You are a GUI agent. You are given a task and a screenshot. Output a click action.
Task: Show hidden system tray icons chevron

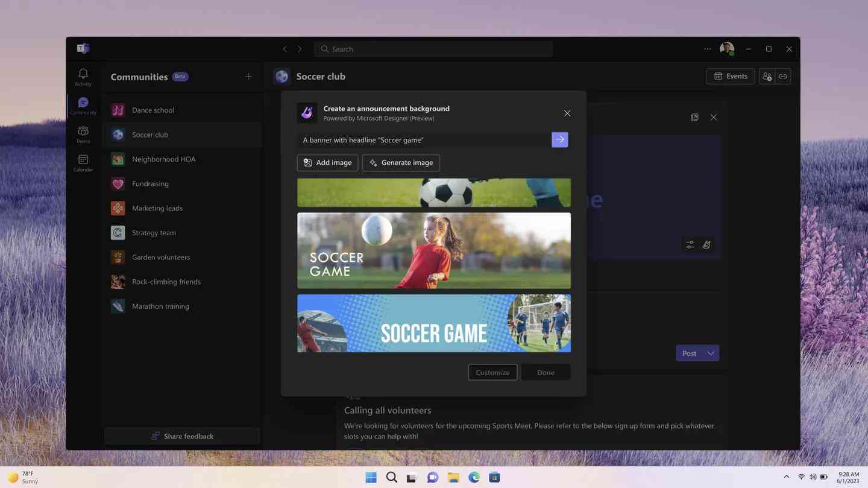click(x=786, y=477)
